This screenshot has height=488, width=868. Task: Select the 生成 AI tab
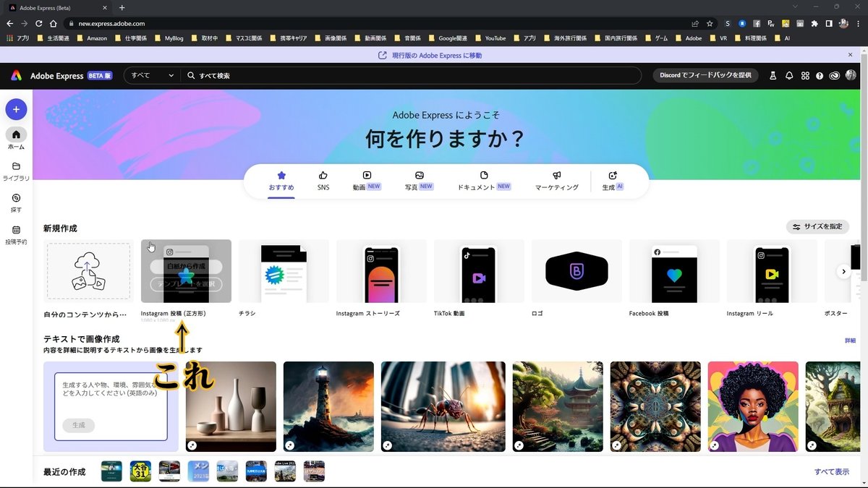613,181
